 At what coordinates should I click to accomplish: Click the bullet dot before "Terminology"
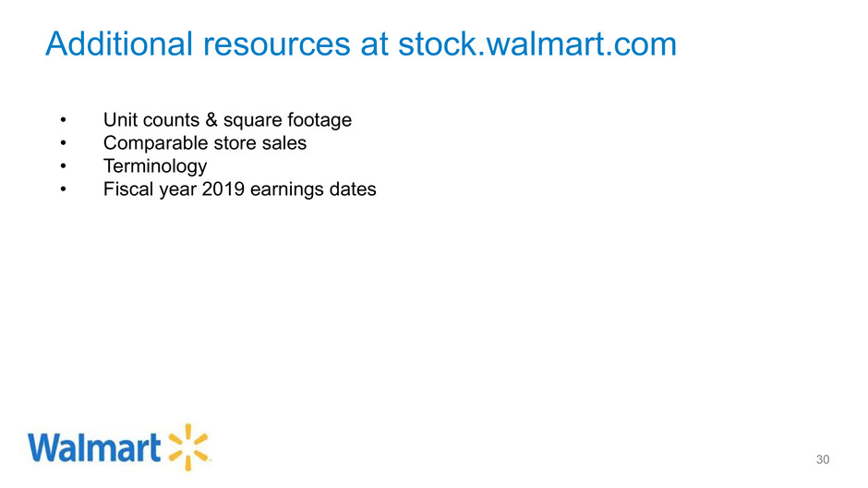[63, 166]
